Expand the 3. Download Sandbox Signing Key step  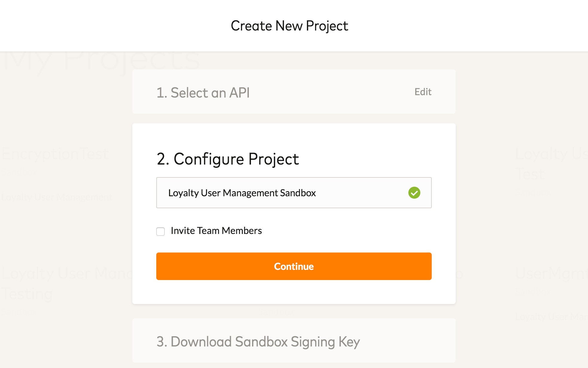click(x=258, y=342)
